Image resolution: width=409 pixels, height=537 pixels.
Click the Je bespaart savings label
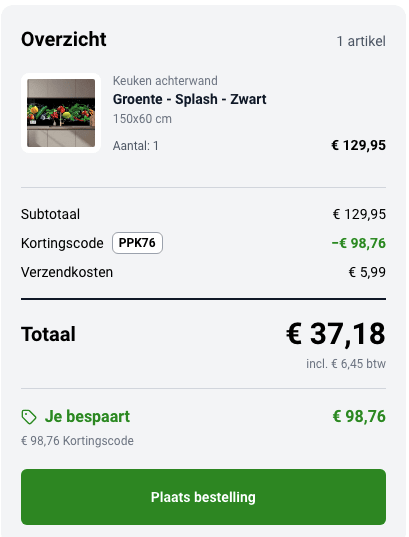tap(87, 416)
